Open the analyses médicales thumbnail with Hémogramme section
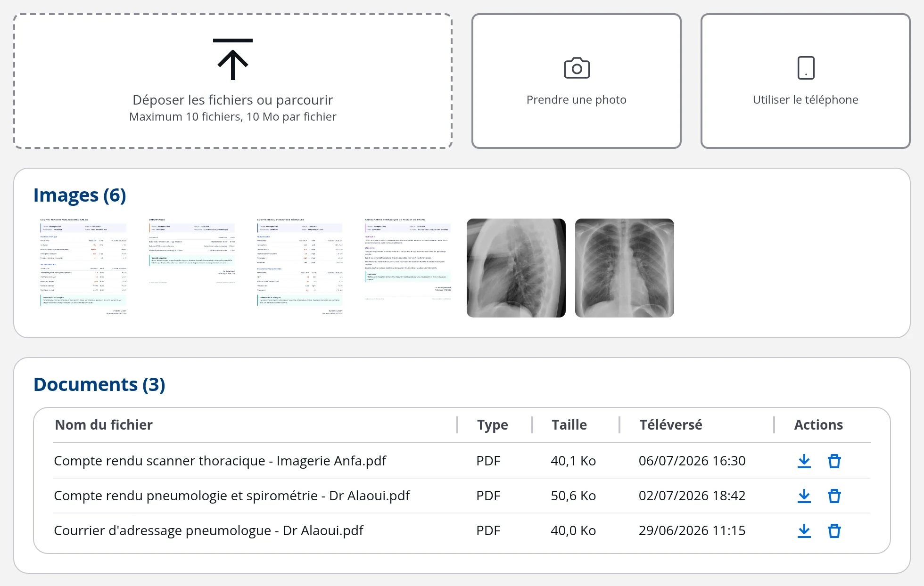This screenshot has width=924, height=586. coord(300,268)
